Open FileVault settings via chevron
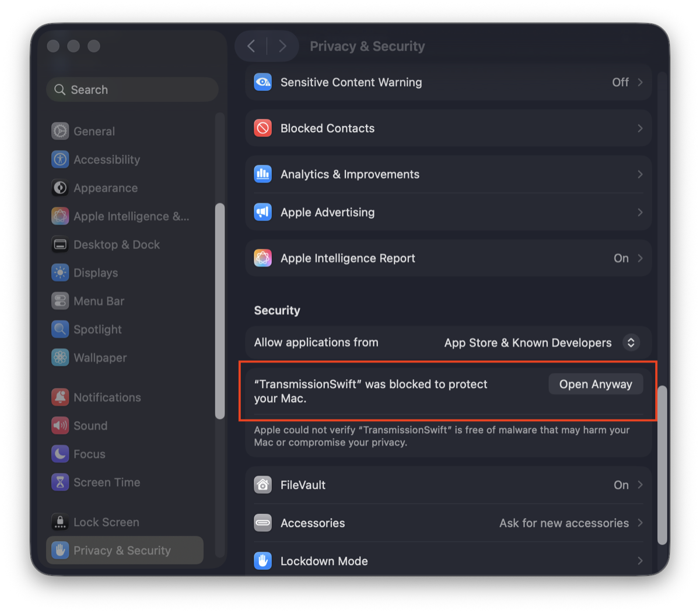The width and height of the screenshot is (700, 613). coord(640,485)
